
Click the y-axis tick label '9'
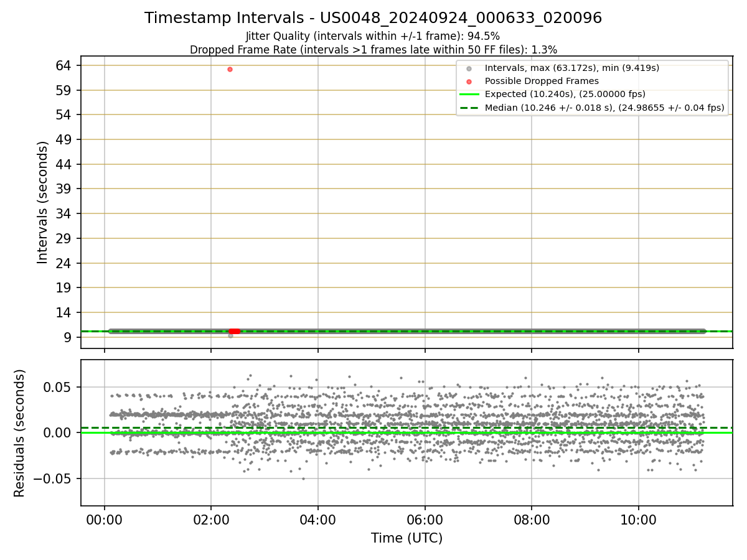[x=68, y=337]
